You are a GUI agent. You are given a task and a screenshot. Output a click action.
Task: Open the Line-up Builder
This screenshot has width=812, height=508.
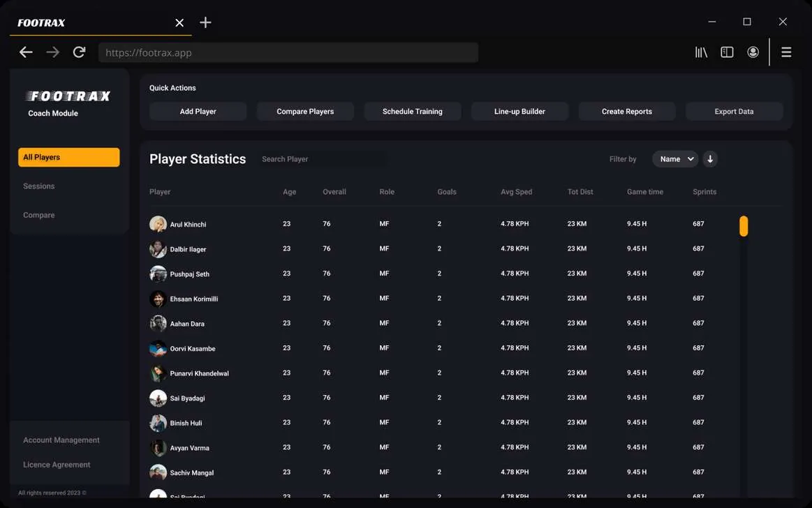click(519, 111)
